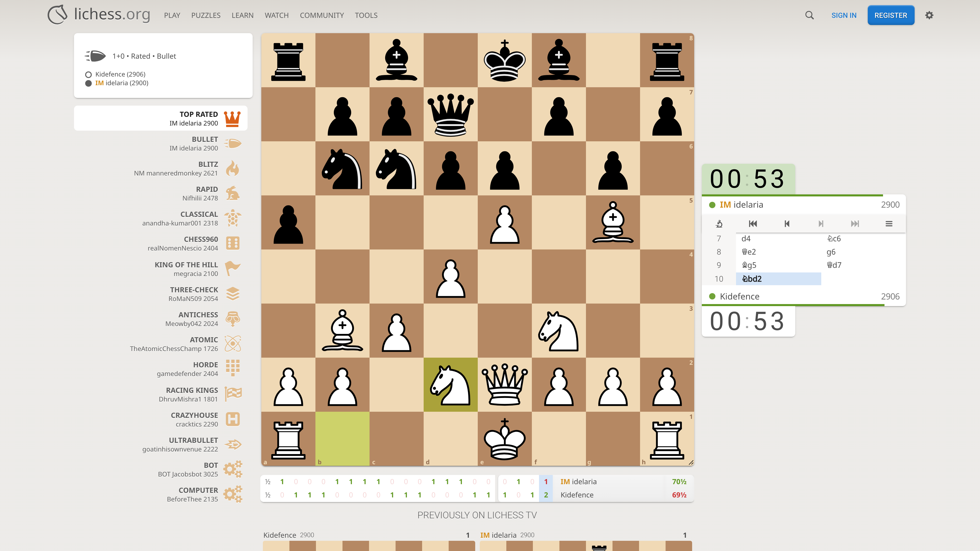Click the SIGN IN link
This screenshot has width=980, height=551.
(844, 15)
